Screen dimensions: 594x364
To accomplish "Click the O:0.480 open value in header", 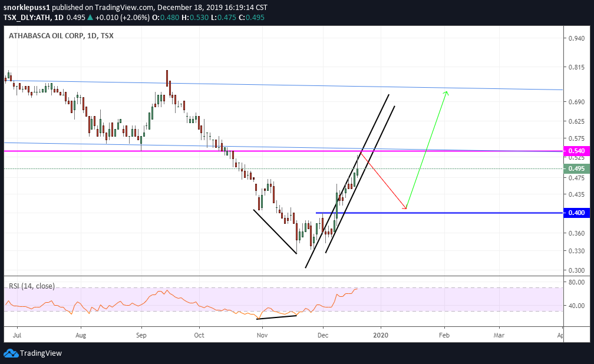I will 166,18.
